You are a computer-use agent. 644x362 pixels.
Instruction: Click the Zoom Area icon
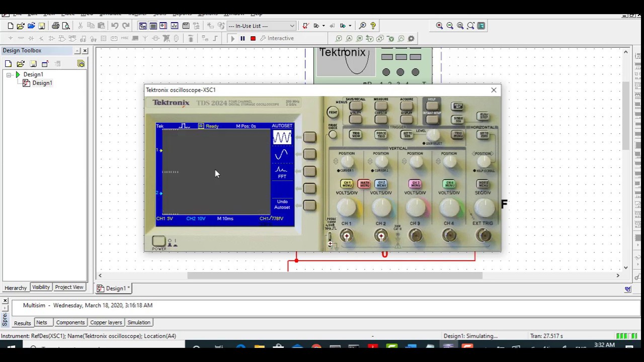coord(460,26)
